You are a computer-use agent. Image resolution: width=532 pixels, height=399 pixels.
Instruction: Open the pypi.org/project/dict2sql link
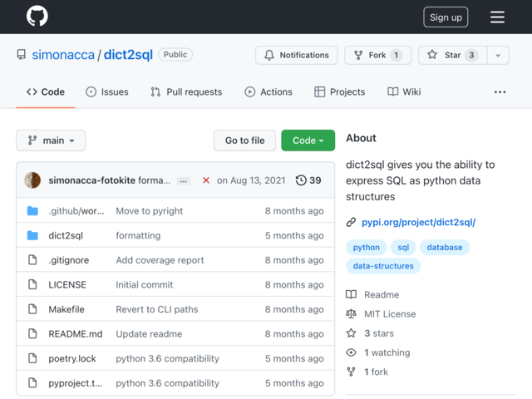[418, 222]
